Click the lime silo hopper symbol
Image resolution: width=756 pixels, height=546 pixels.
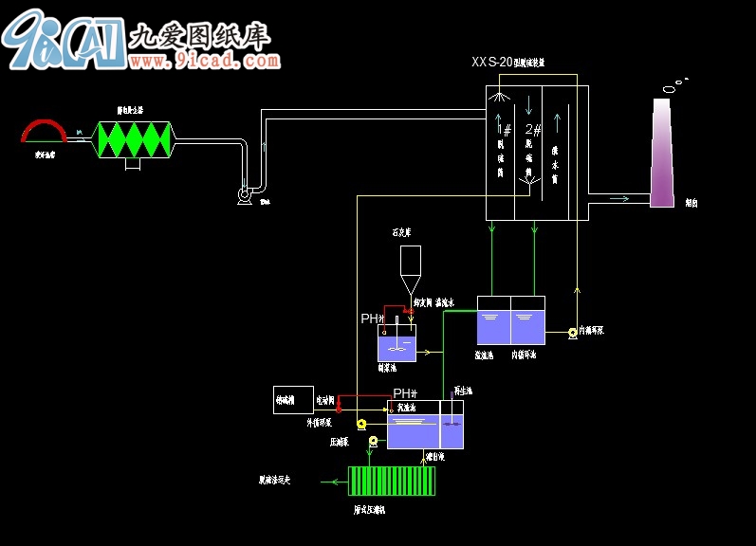411,270
